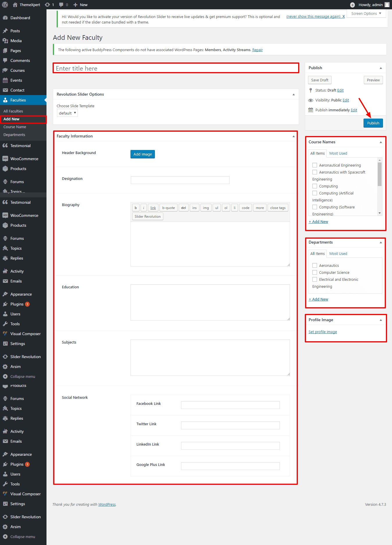392x545 pixels.
Task: Click the Courses graduation cap icon
Action: pos(5,70)
